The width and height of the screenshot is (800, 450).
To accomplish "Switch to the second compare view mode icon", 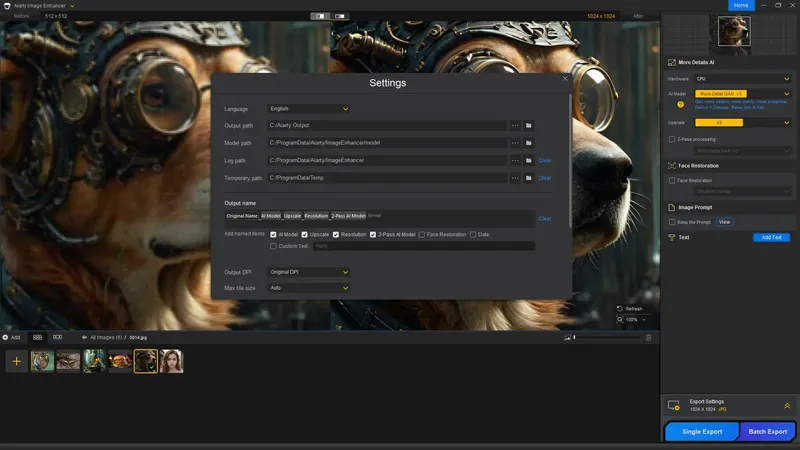I will (x=340, y=16).
